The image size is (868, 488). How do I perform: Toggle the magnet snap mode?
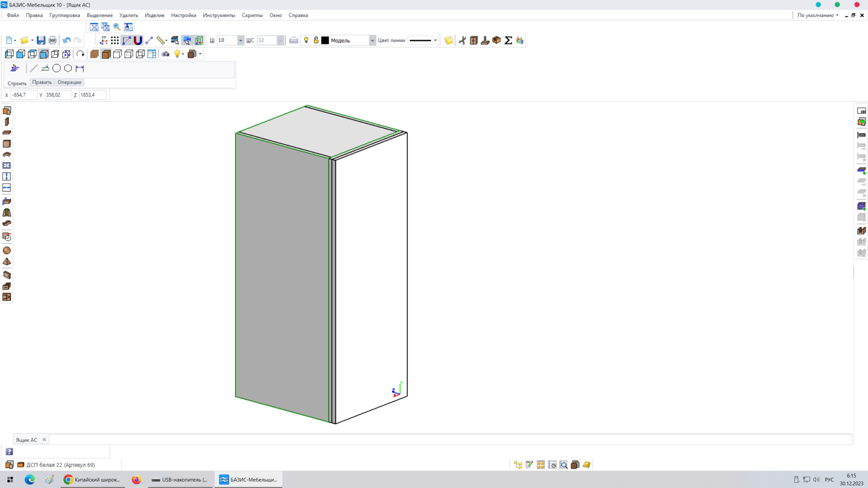(x=138, y=40)
